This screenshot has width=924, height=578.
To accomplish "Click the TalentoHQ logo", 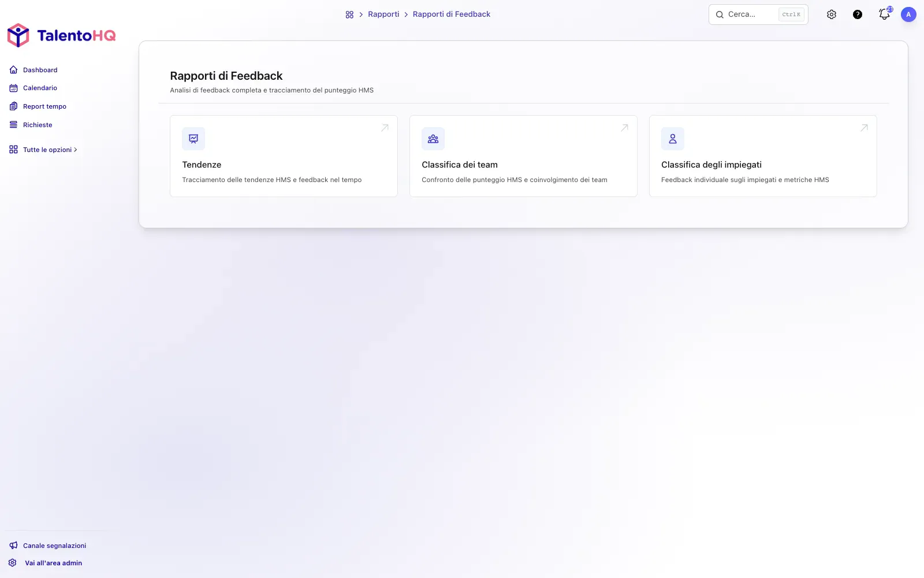I will pos(61,35).
